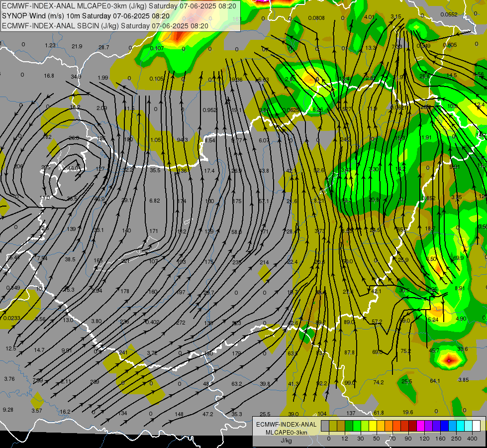Click the map value 61.8
The height and width of the screenshot is (448, 487).
379,413
